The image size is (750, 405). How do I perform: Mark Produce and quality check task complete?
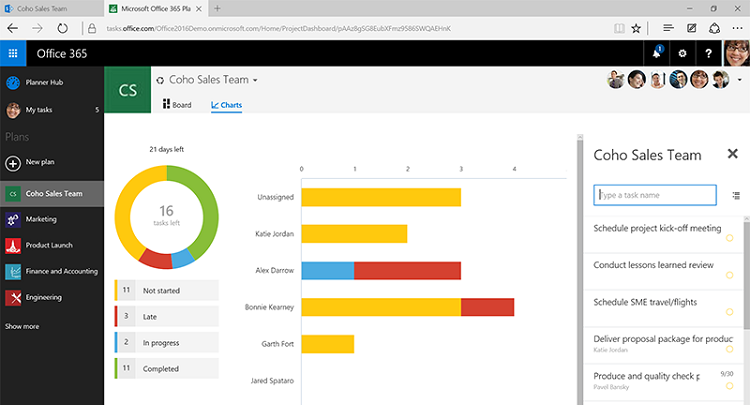729,386
